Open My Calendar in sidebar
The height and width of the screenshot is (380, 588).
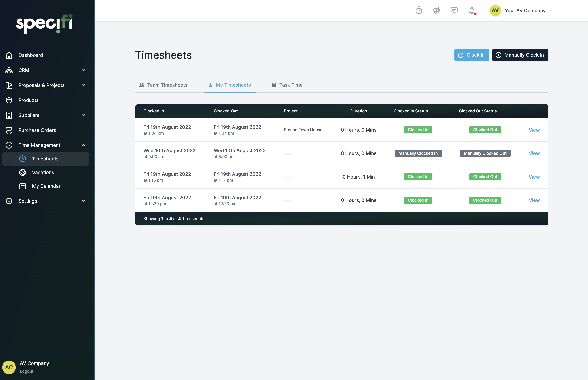(x=46, y=186)
